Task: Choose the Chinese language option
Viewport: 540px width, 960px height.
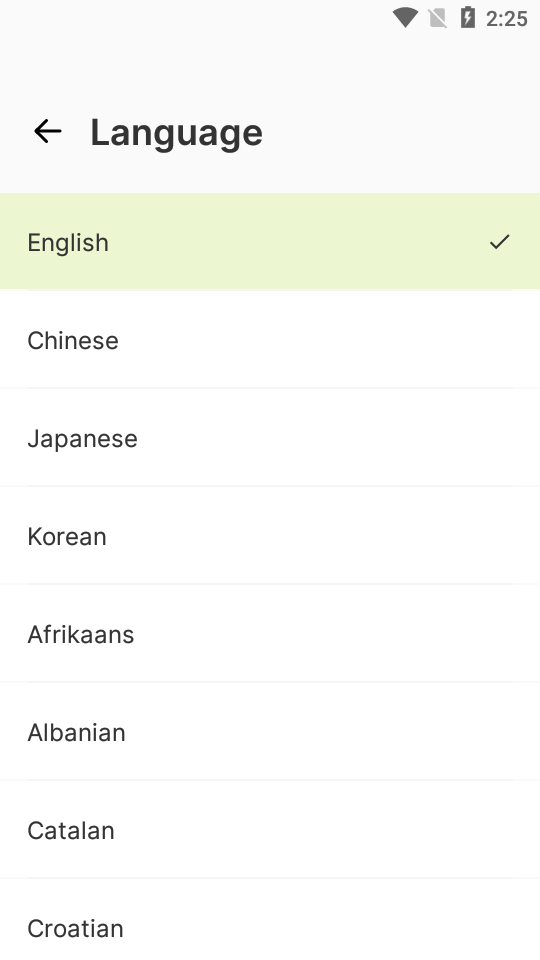Action: (x=270, y=339)
